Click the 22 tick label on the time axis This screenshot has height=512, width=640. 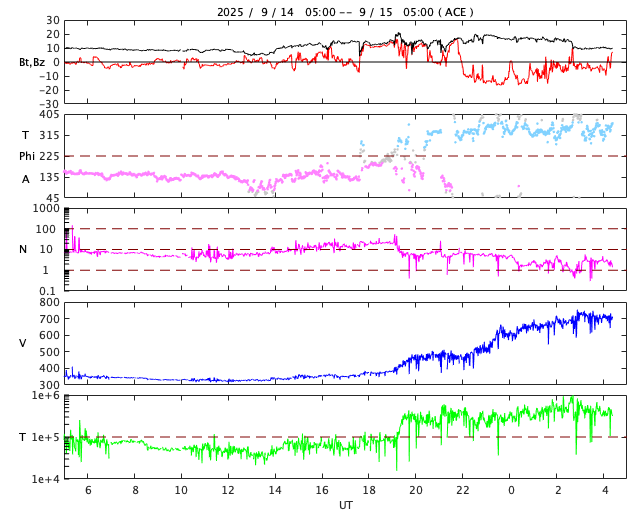point(463,491)
